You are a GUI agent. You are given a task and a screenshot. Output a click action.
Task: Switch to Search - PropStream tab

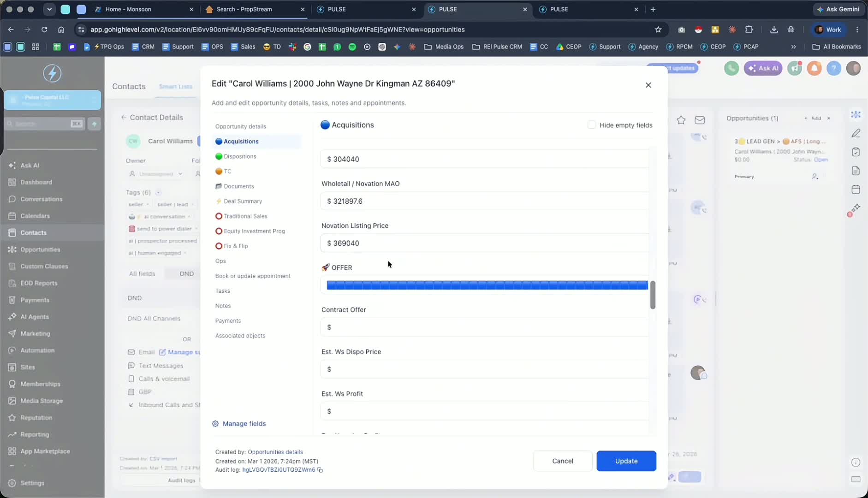click(256, 9)
